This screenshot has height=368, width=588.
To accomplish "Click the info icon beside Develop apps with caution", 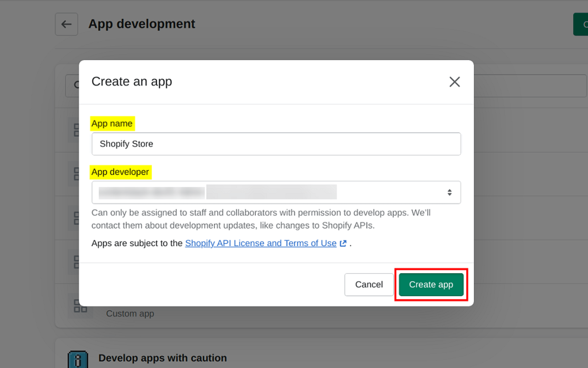I will click(78, 359).
